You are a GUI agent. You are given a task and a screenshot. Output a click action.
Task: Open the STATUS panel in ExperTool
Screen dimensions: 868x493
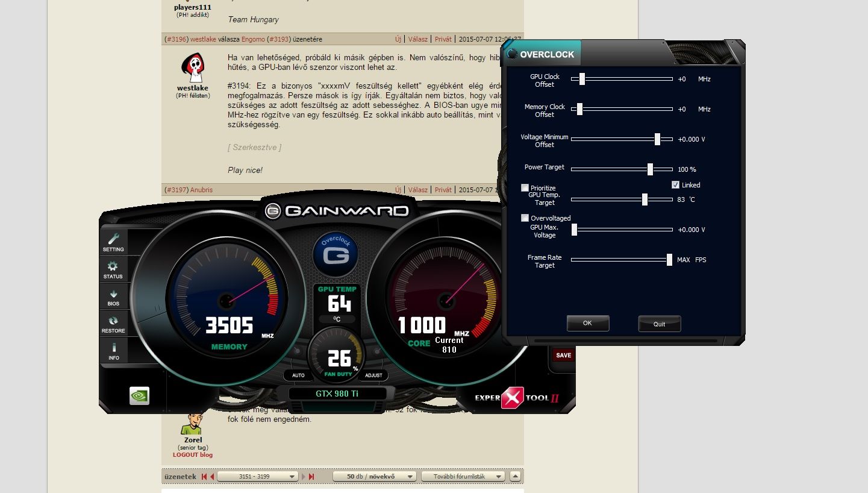point(113,269)
